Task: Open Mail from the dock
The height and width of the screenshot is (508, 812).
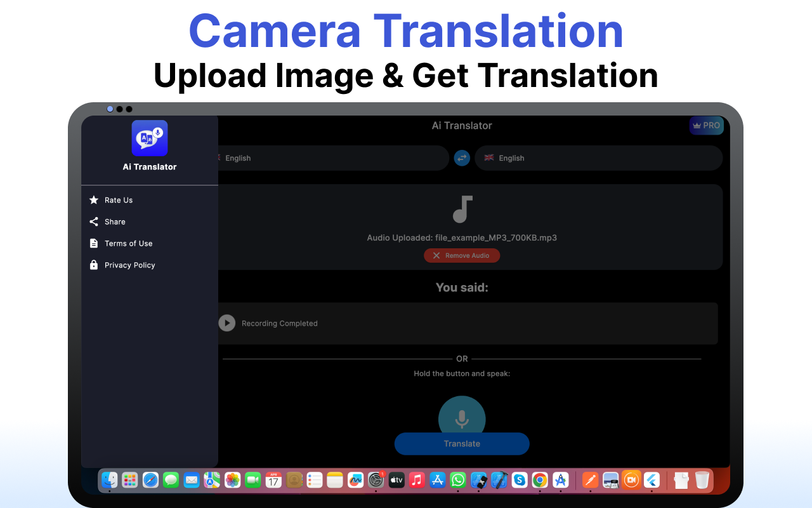Action: [x=192, y=480]
